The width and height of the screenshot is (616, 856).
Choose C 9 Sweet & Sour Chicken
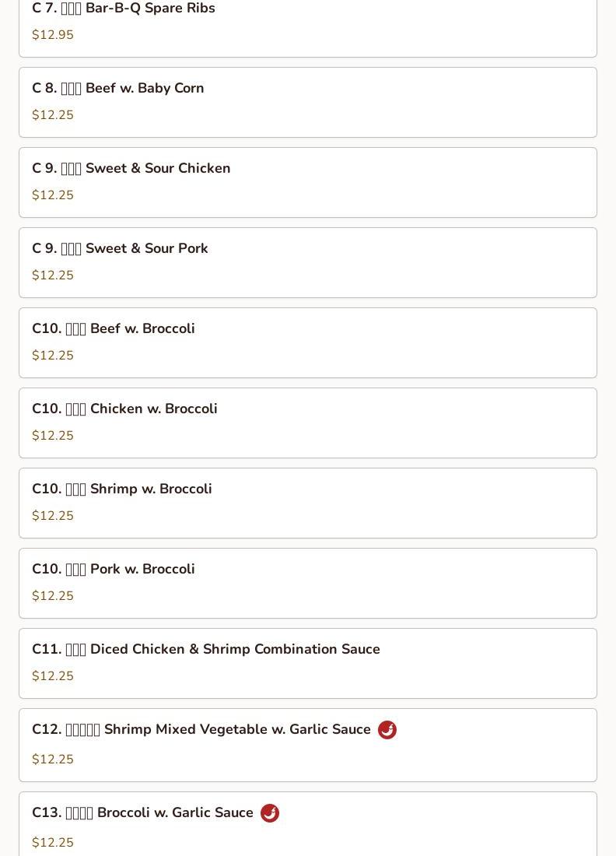pos(308,182)
